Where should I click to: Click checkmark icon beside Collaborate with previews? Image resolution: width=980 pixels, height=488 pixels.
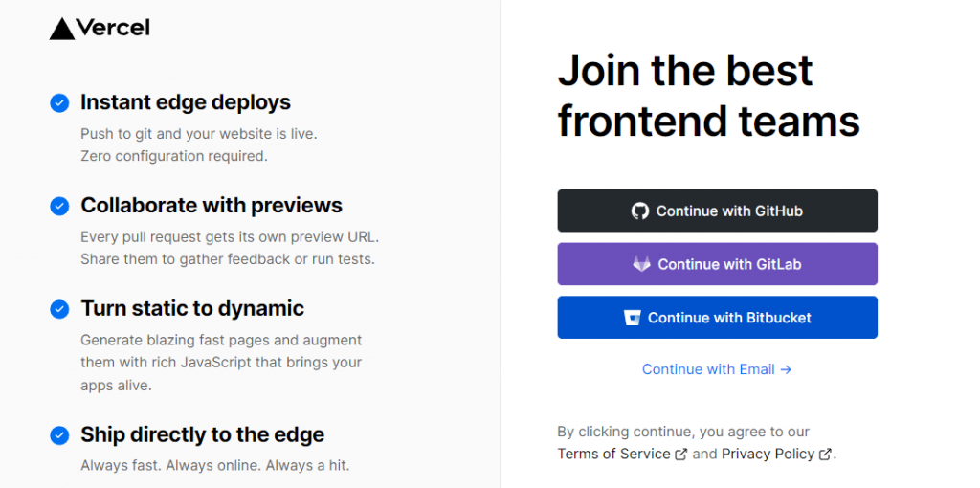59,206
